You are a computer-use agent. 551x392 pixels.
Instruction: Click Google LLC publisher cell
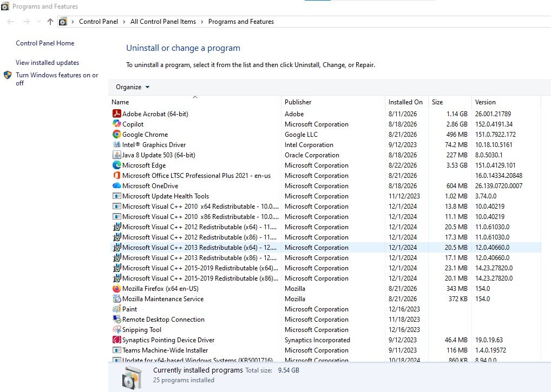pyautogui.click(x=301, y=135)
